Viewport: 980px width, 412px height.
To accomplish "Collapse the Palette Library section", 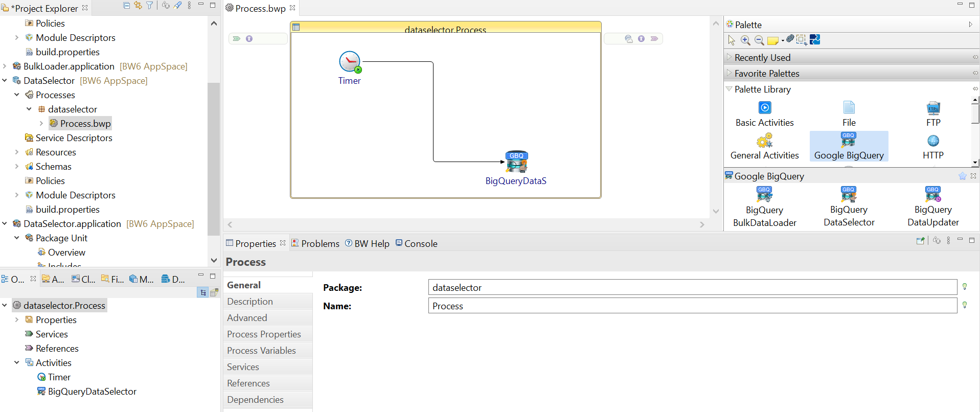I will (x=729, y=89).
